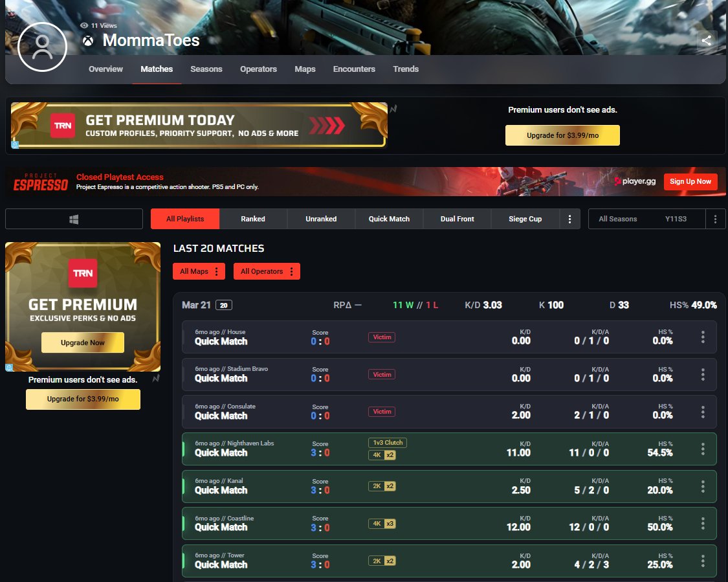Select the All Seasons filter
Image resolution: width=728 pixels, height=582 pixels.
617,219
